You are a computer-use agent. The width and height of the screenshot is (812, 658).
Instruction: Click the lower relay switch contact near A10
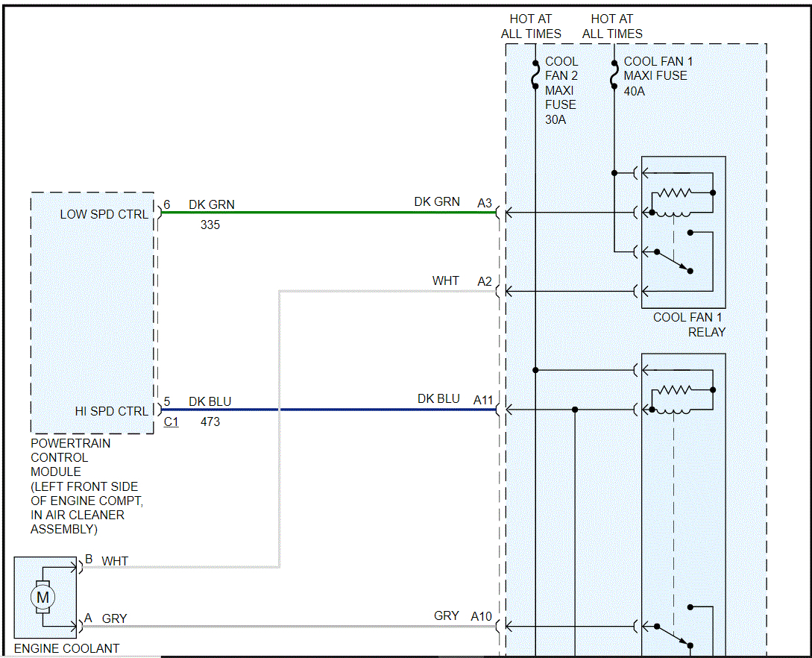(673, 636)
